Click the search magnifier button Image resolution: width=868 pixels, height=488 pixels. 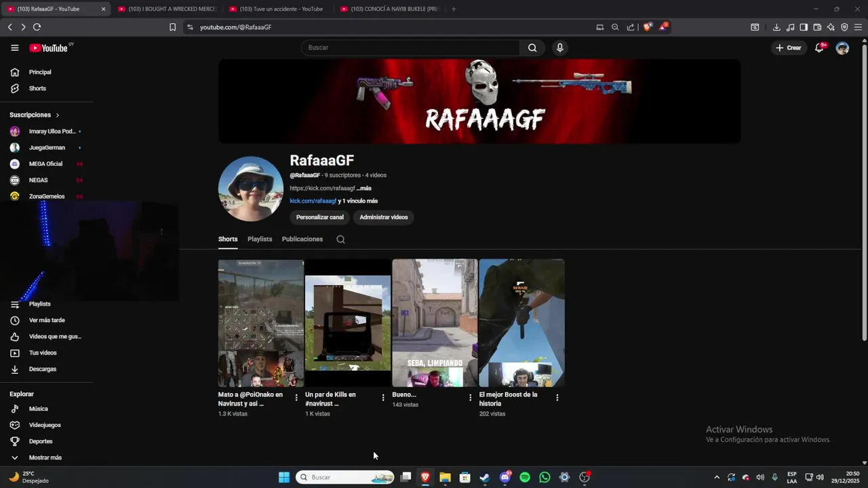532,47
